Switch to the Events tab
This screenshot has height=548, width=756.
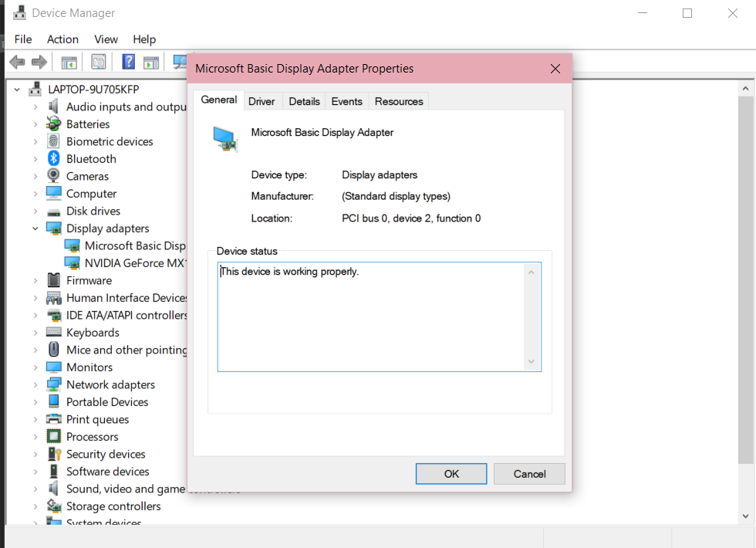click(346, 101)
